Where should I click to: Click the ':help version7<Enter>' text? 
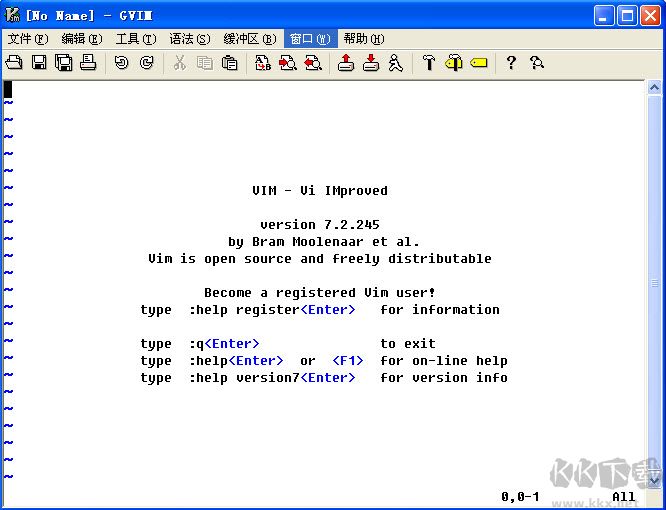coord(272,378)
